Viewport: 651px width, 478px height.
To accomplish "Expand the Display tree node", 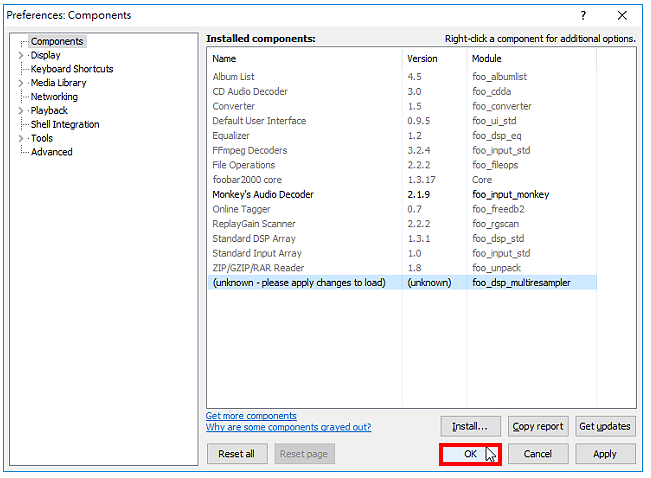I will 21,55.
